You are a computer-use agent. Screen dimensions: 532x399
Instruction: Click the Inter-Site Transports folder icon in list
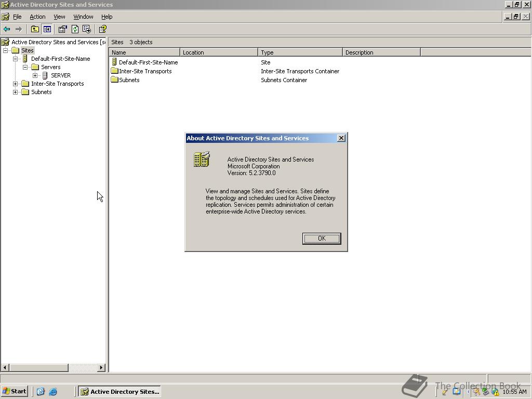coord(114,71)
